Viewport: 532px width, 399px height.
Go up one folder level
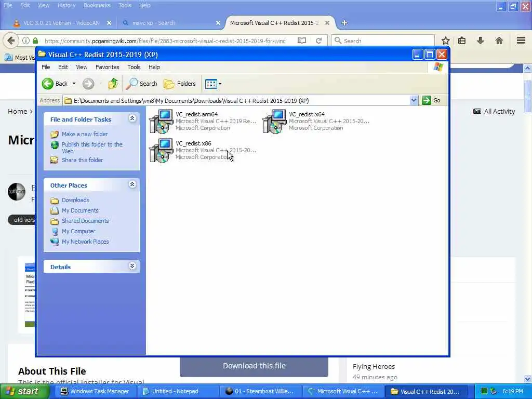pyautogui.click(x=113, y=84)
